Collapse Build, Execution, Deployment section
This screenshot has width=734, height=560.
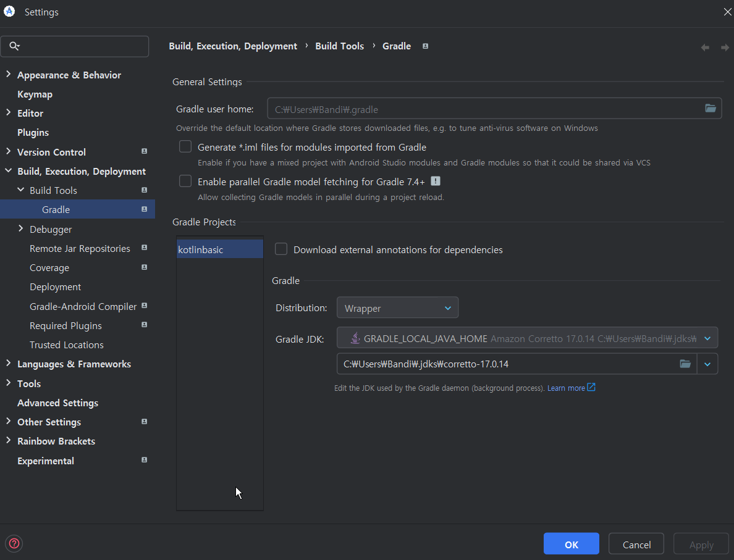click(x=8, y=171)
